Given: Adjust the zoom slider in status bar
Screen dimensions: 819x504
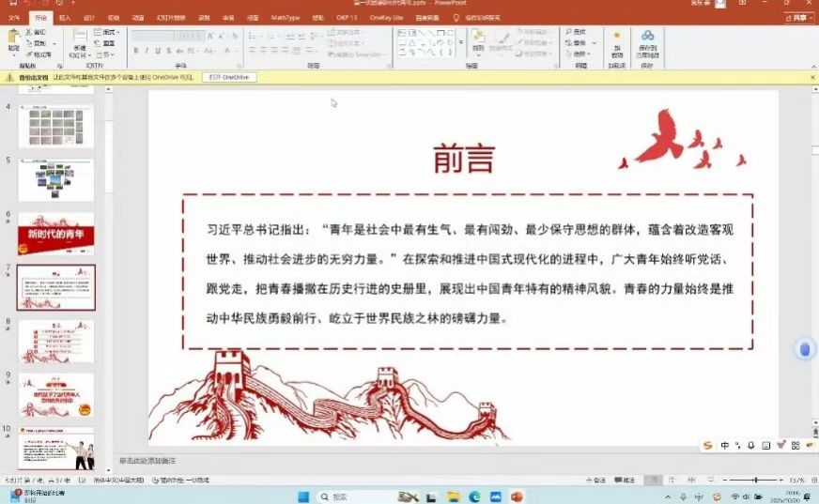Looking at the screenshot, I should point(755,480).
